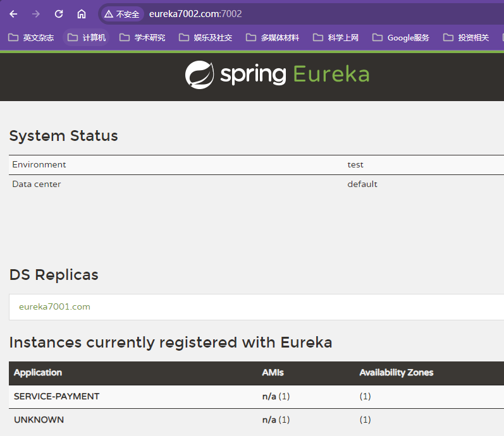Open the 学术研究 bookmark folder
504x436 pixels.
(x=142, y=38)
